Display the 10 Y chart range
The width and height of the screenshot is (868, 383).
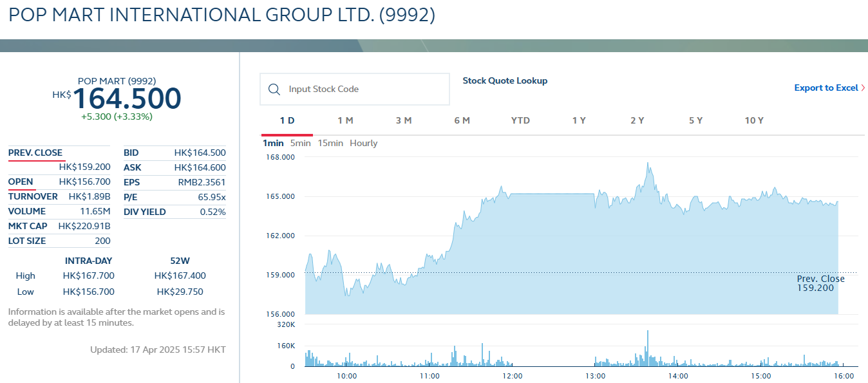pos(754,120)
